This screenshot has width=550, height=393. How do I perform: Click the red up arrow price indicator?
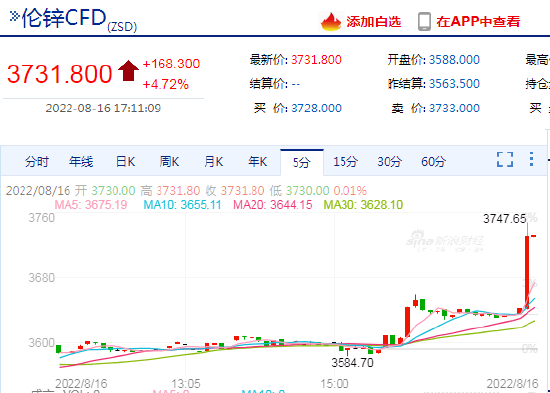(128, 71)
